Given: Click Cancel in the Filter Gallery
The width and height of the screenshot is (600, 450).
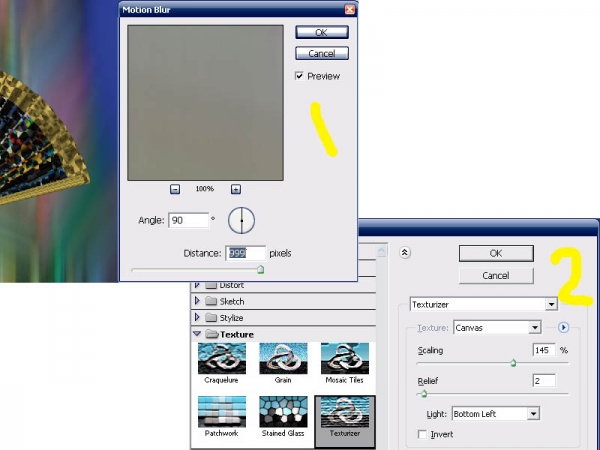Looking at the screenshot, I should coord(496,276).
